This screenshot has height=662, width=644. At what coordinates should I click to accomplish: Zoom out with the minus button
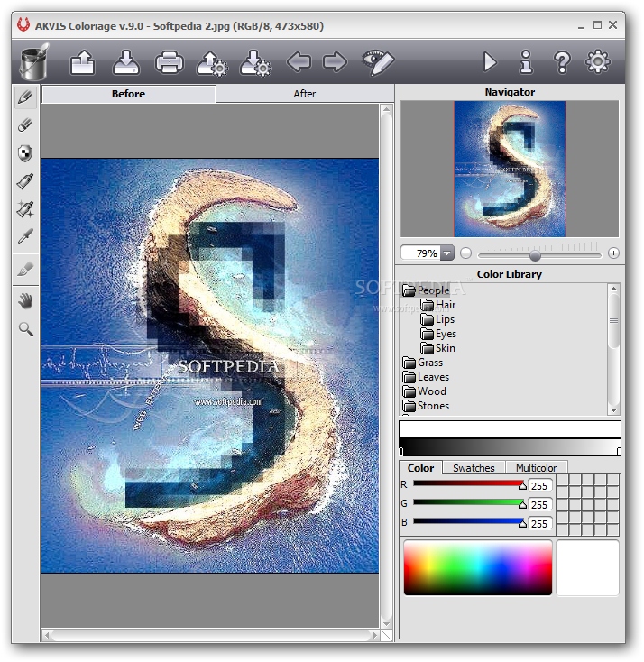(465, 253)
